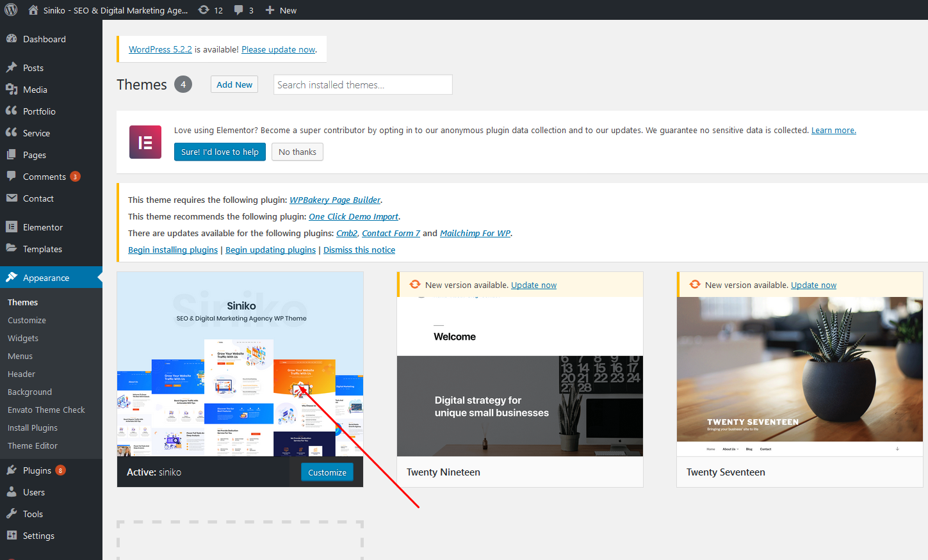Click the Elementor icon in sidebar
Viewport: 928px width, 560px height.
pyautogui.click(x=12, y=227)
